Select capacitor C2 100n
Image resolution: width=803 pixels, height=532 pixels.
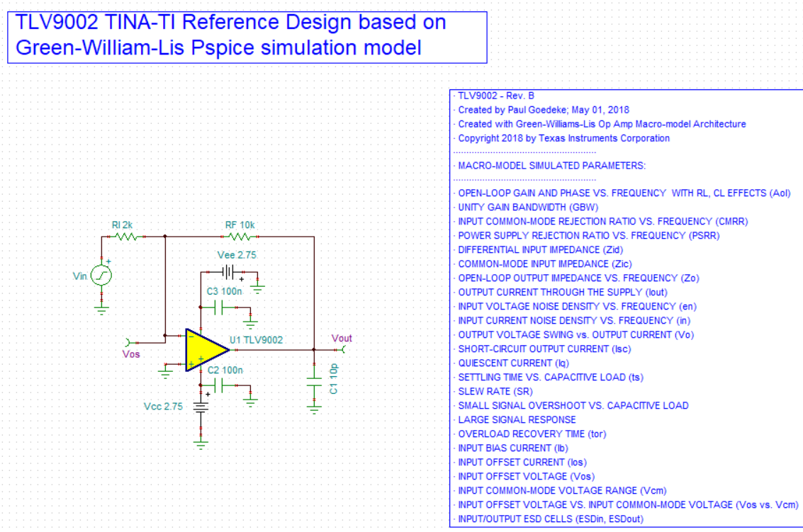[219, 385]
